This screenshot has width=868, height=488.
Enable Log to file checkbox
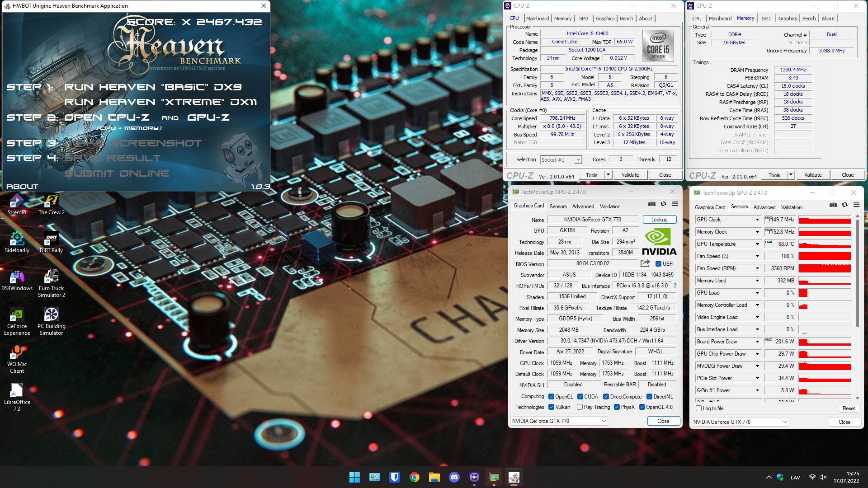point(698,408)
